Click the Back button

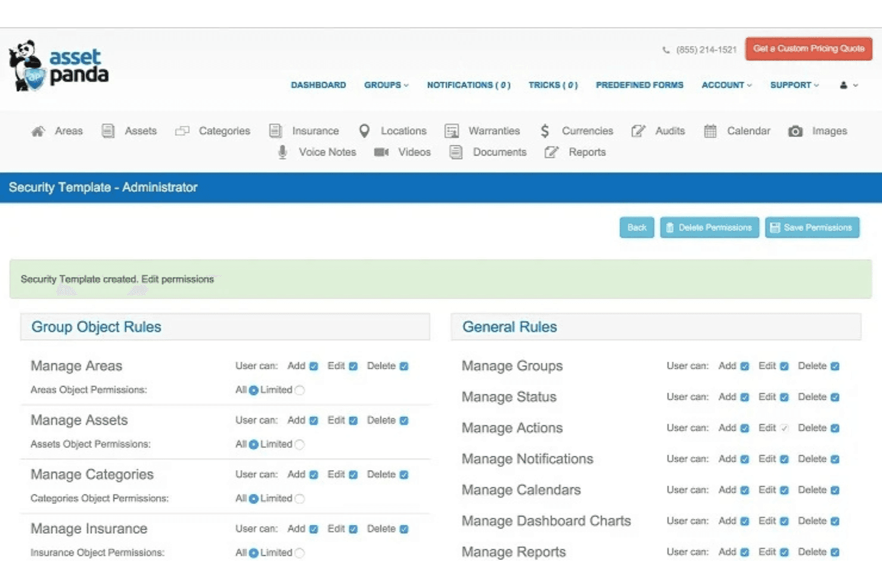click(x=636, y=228)
